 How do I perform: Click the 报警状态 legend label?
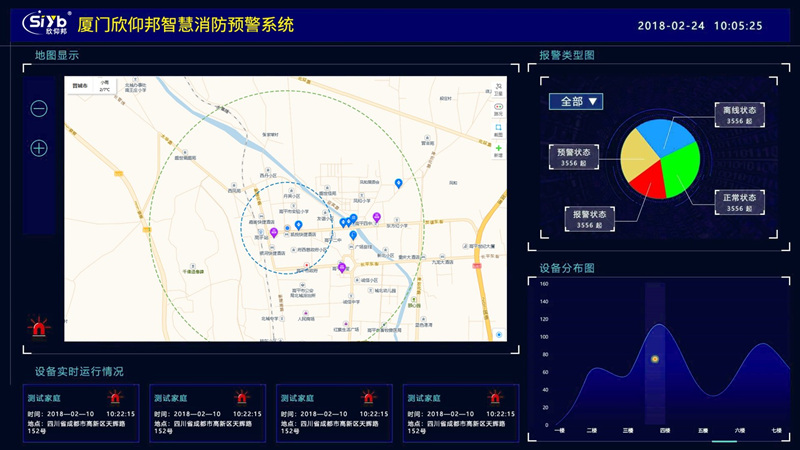[589, 219]
